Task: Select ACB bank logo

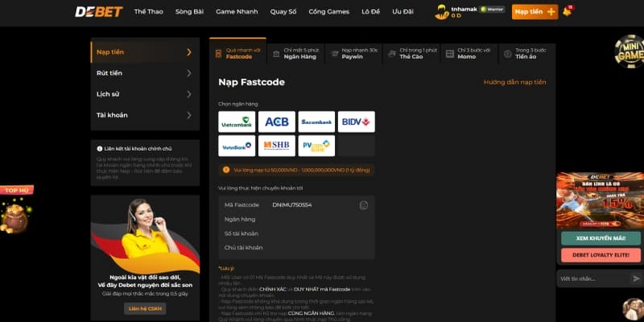Action: pos(276,122)
